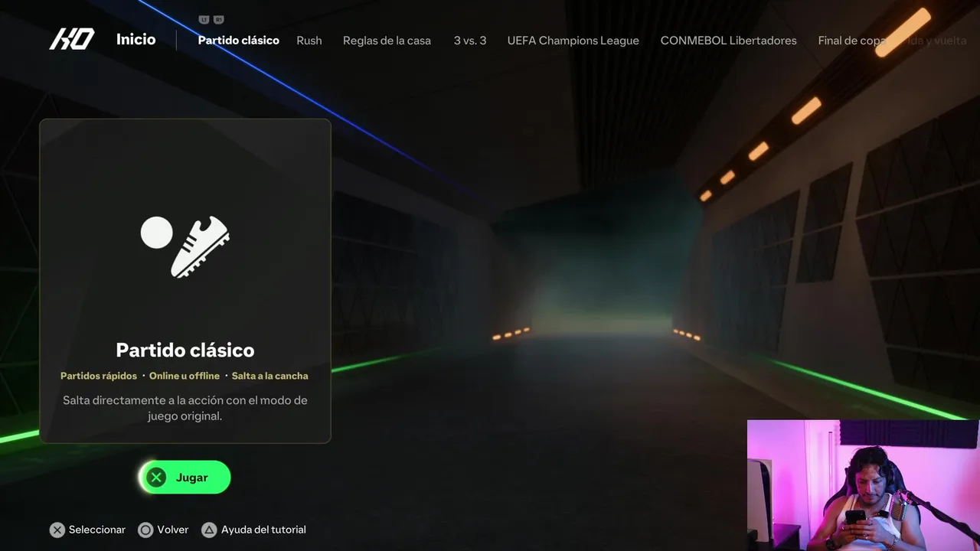The width and height of the screenshot is (980, 551).
Task: Open the Reglas de la casa tab
Action: 387,41
